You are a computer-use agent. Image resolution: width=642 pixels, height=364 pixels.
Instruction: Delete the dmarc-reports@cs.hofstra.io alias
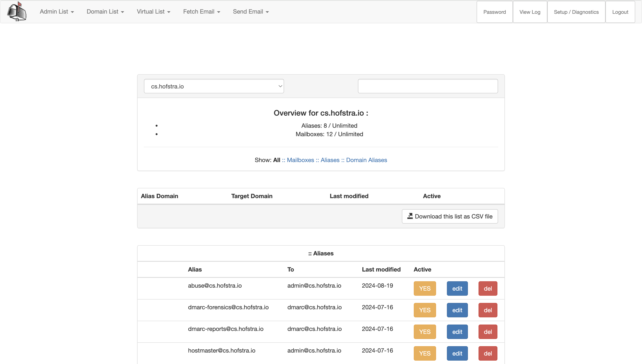point(488,332)
